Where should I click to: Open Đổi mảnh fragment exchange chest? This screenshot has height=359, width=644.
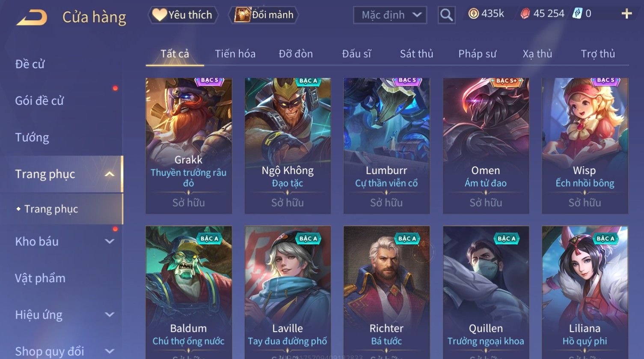pyautogui.click(x=264, y=15)
